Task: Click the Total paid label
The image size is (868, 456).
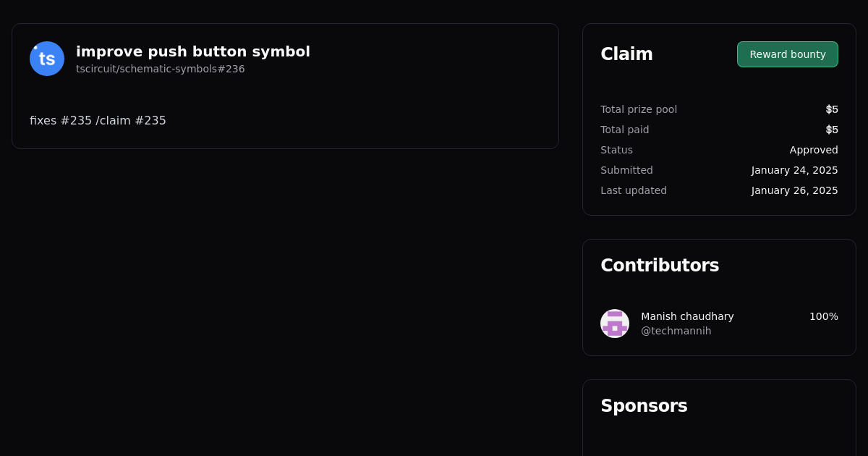Action: [625, 130]
